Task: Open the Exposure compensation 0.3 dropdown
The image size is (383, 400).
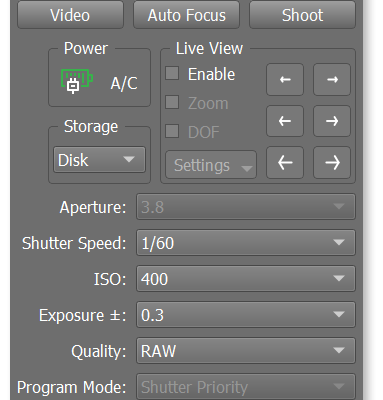Action: 246,315
